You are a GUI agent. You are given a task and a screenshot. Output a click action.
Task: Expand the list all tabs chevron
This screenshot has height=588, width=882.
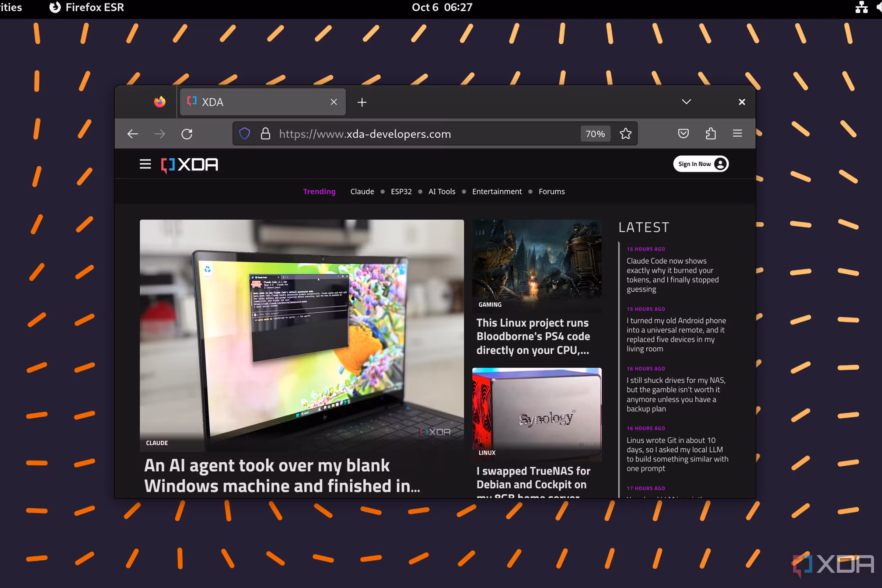(x=686, y=102)
